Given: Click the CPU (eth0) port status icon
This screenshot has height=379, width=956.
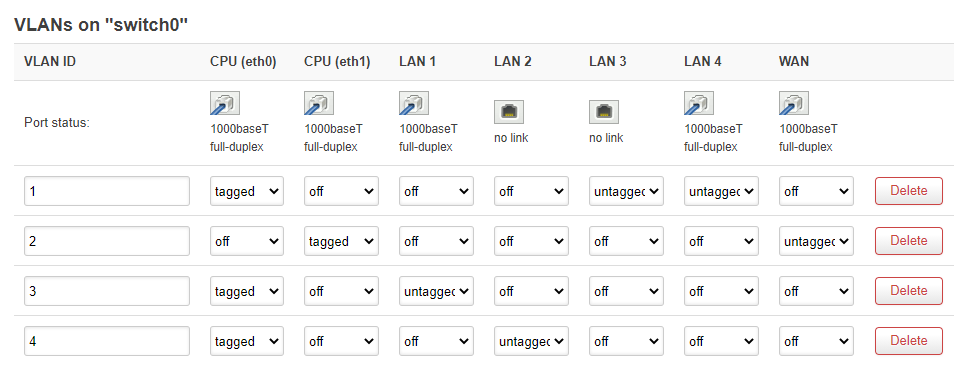Looking at the screenshot, I should 224,104.
